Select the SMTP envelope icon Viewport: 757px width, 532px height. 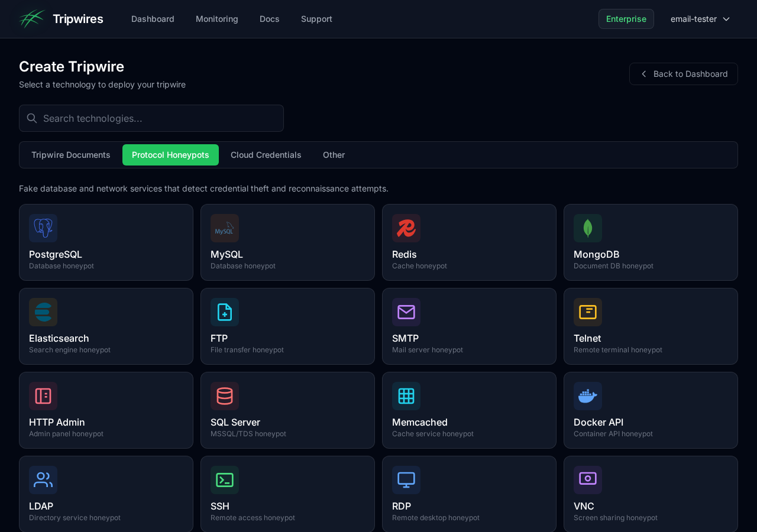tap(406, 312)
